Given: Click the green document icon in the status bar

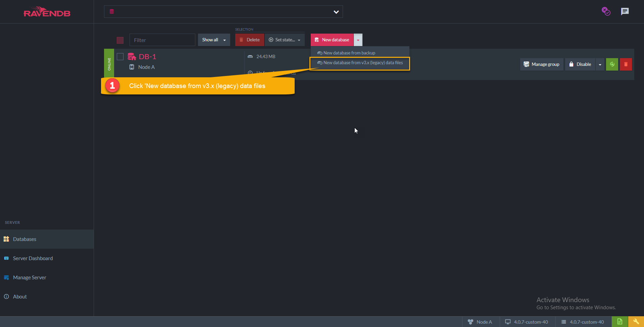Looking at the screenshot, I should (x=620, y=322).
